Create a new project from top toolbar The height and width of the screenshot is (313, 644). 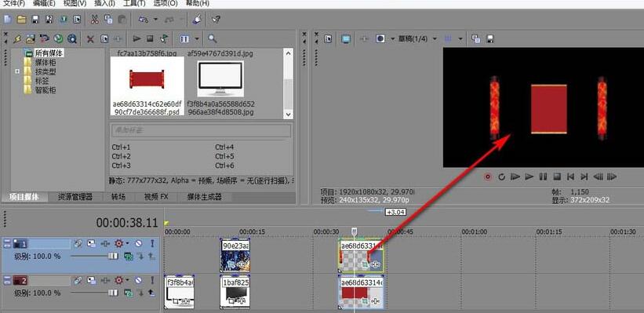[7, 20]
